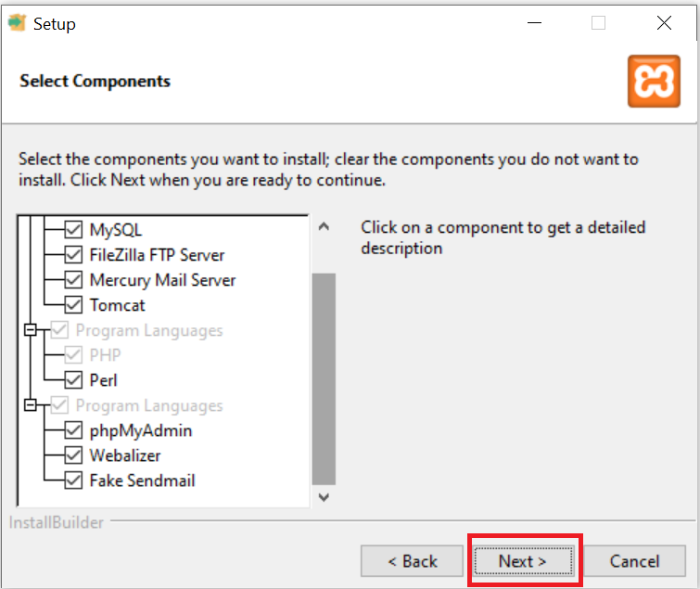The width and height of the screenshot is (700, 589).
Task: Uncheck the MySQL component checkbox
Action: click(x=74, y=229)
